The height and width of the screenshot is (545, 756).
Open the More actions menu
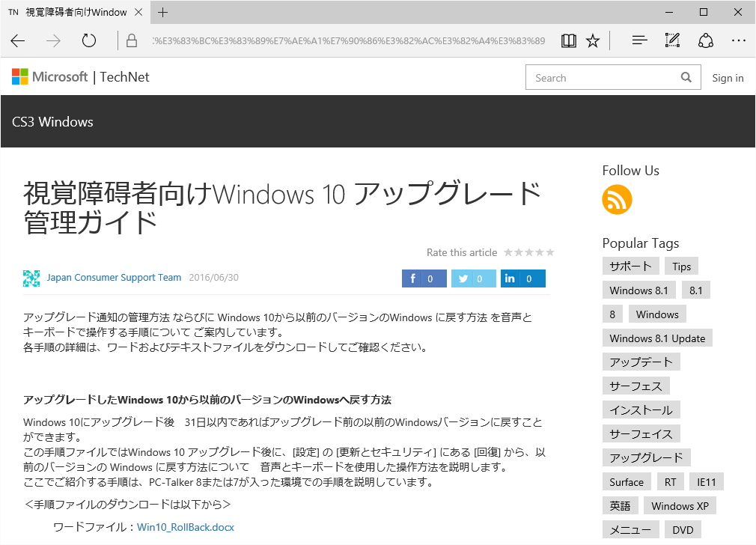pyautogui.click(x=739, y=40)
